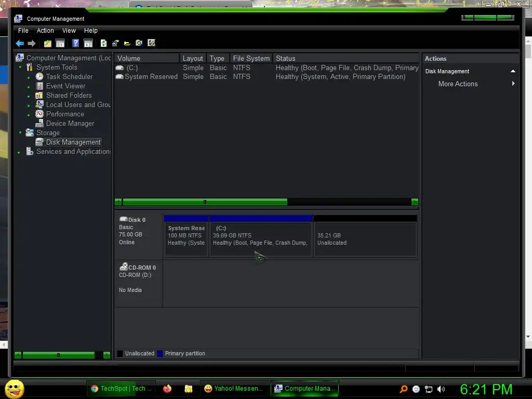The height and width of the screenshot is (399, 532).
Task: Switch to TechSpot Chrome taskbar window
Action: 122,389
